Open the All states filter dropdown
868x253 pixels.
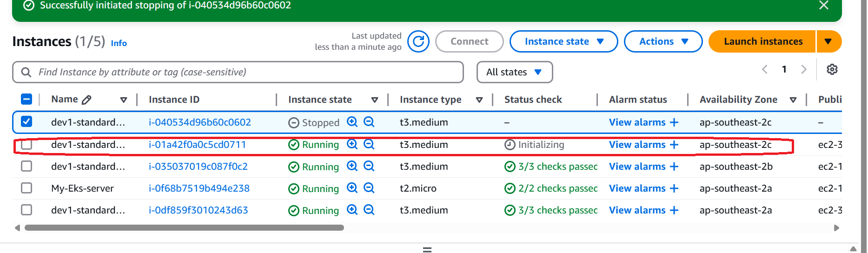(515, 72)
